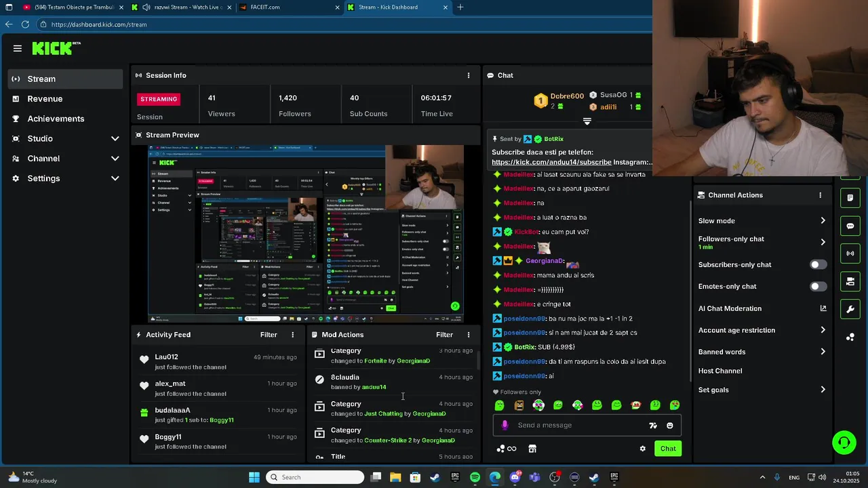868x488 pixels.
Task: Open Channel Actions three-dot menu
Action: (x=820, y=195)
